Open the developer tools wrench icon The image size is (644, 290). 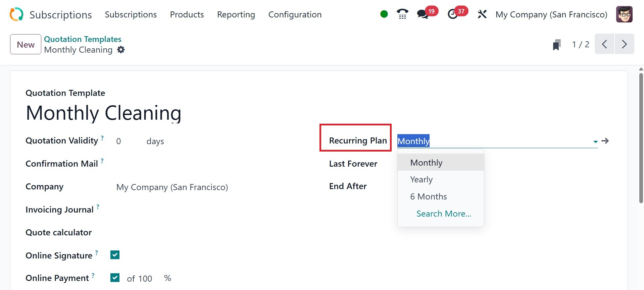482,14
